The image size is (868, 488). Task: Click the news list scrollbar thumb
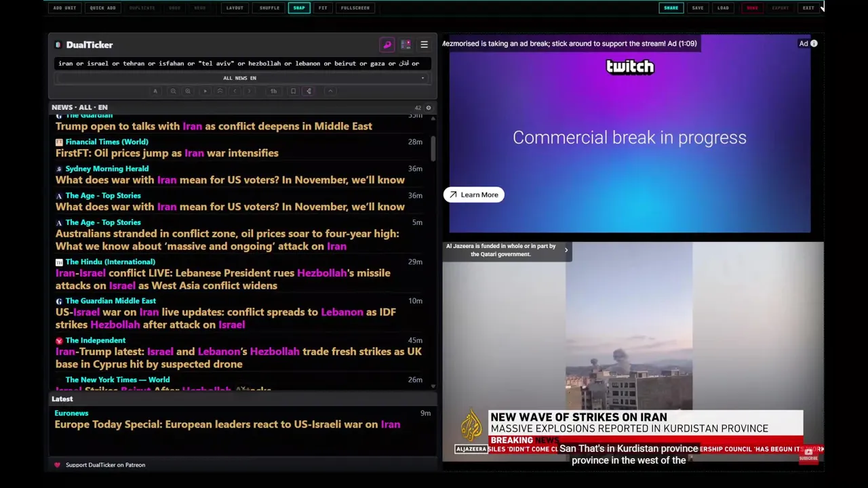433,148
